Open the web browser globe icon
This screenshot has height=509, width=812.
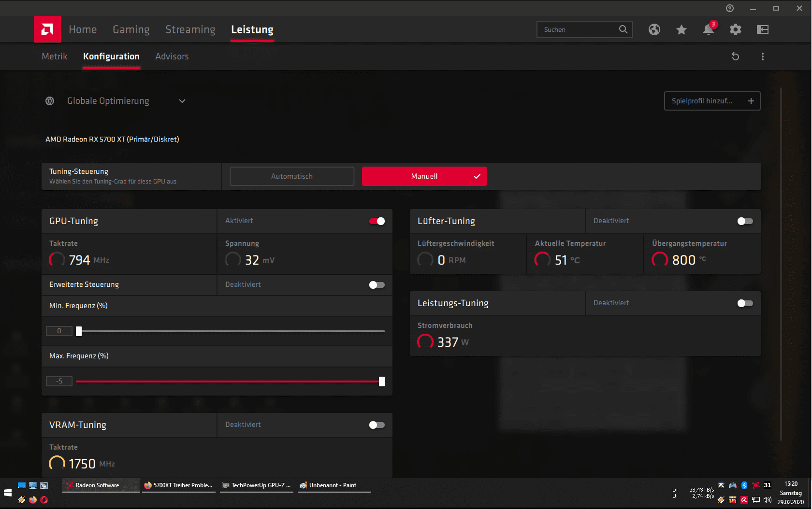(654, 29)
